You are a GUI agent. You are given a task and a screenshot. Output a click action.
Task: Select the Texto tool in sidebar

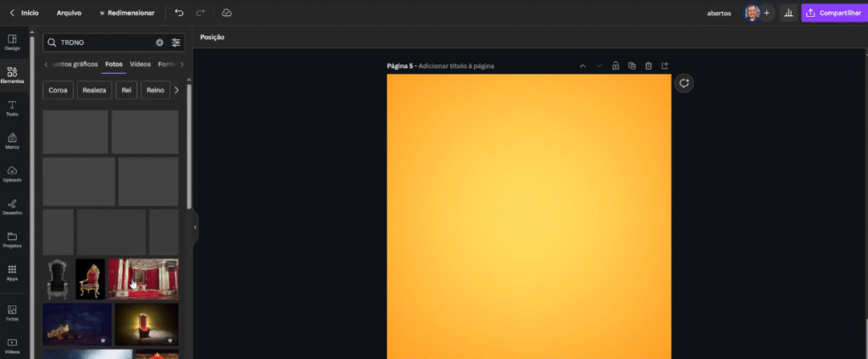[x=12, y=108]
